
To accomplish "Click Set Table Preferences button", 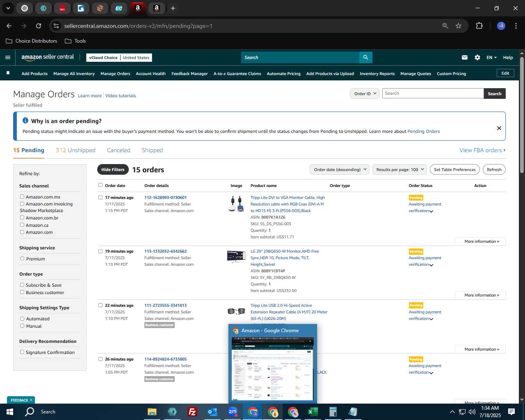I will tap(455, 169).
